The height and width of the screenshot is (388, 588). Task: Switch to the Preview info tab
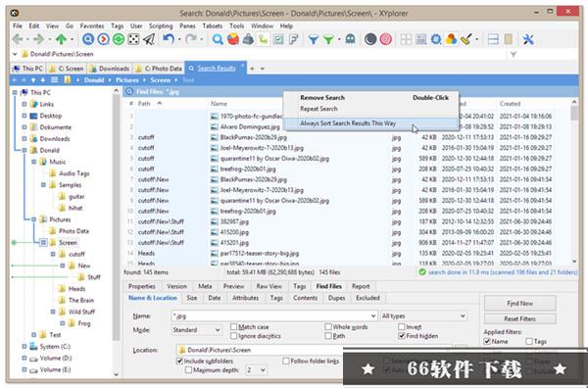pyautogui.click(x=233, y=286)
